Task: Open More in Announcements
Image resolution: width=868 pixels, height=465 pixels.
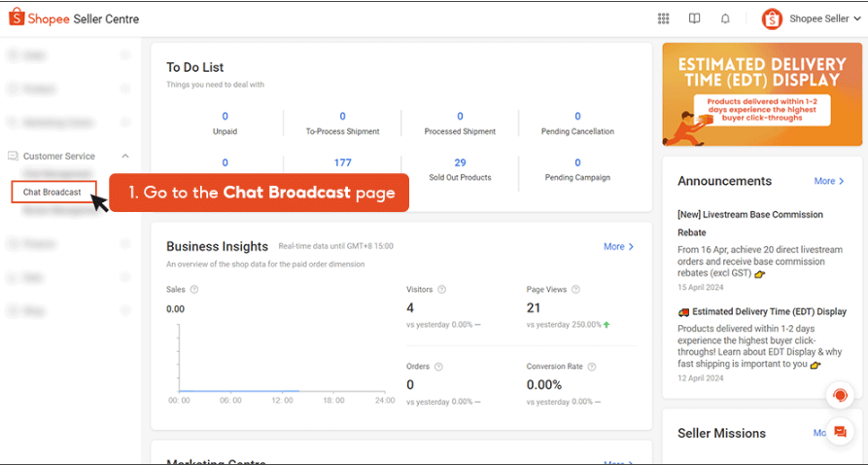Action: (x=829, y=181)
